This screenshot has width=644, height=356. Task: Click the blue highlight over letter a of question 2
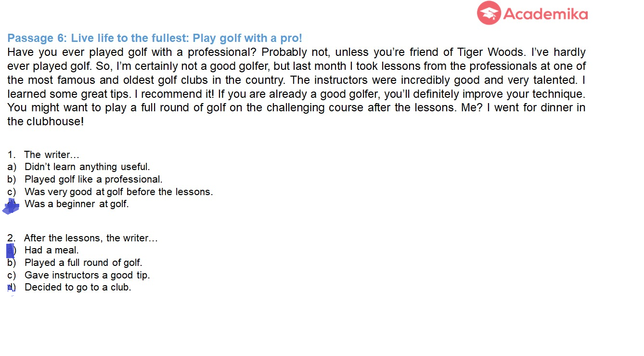point(10,251)
